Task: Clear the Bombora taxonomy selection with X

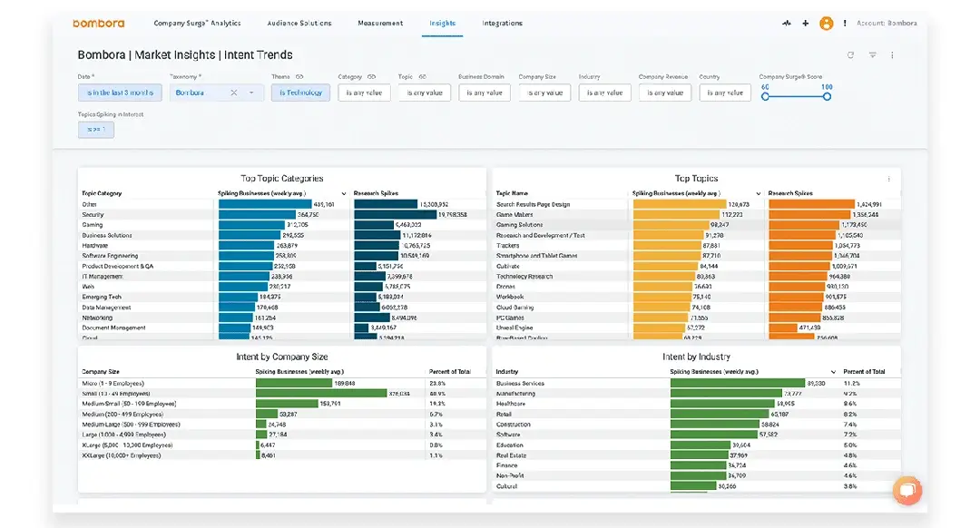Action: click(234, 93)
